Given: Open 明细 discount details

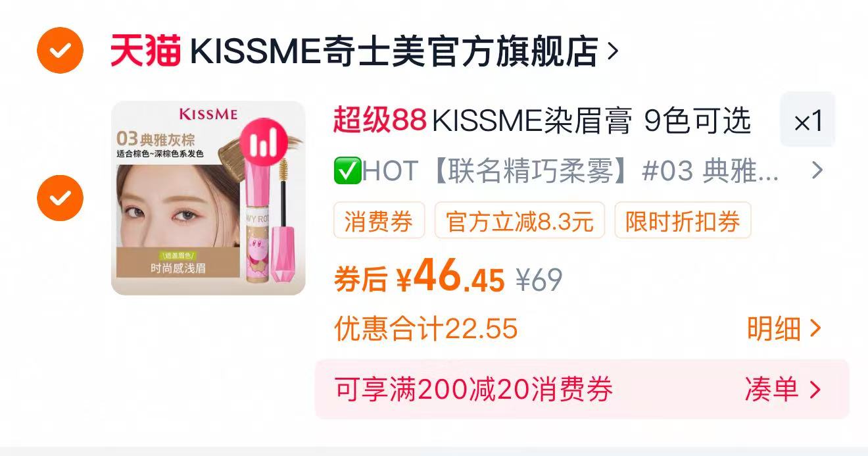Looking at the screenshot, I should [x=784, y=328].
